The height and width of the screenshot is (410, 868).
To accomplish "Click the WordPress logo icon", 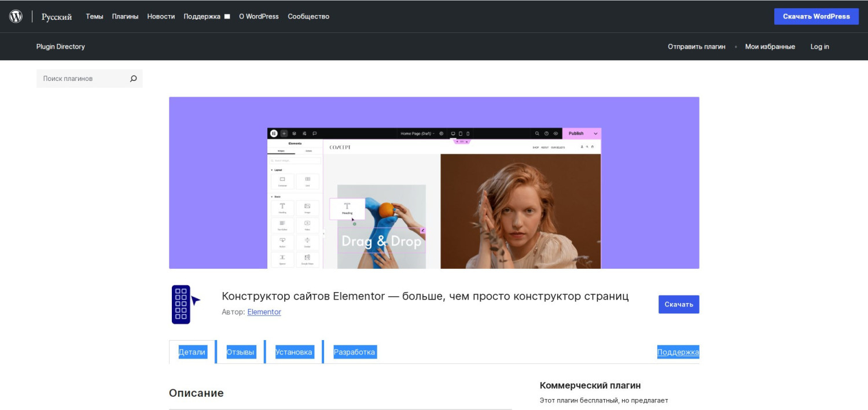I will coord(16,16).
